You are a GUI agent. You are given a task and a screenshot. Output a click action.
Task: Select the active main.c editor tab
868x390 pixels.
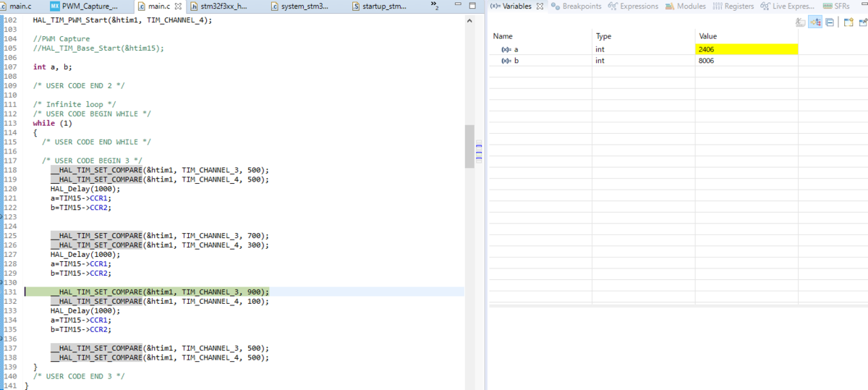pyautogui.click(x=159, y=7)
